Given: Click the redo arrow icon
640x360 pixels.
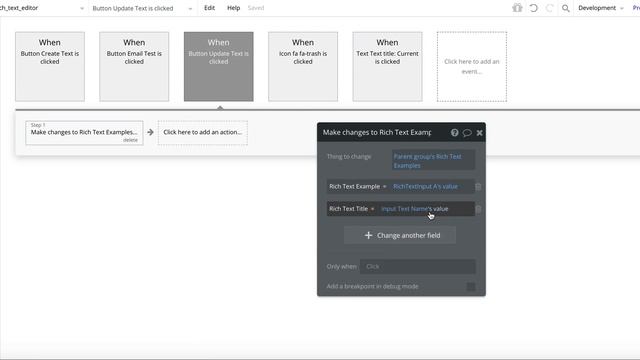Looking at the screenshot, I should point(549,8).
